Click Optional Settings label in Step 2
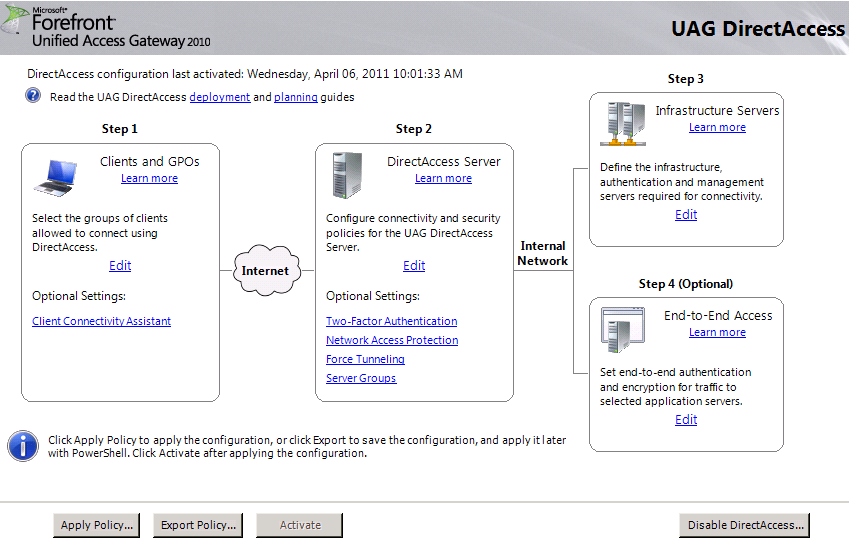Screen dimensions: 849x541 click(x=373, y=296)
